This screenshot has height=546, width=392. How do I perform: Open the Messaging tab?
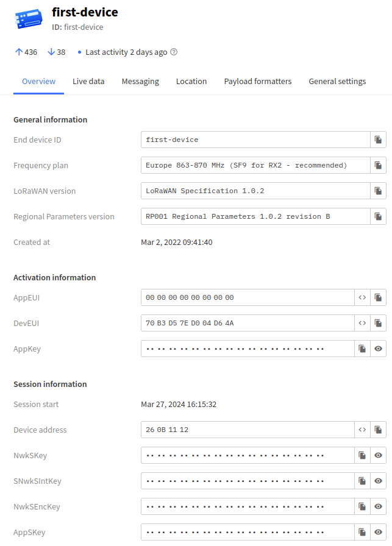click(140, 82)
